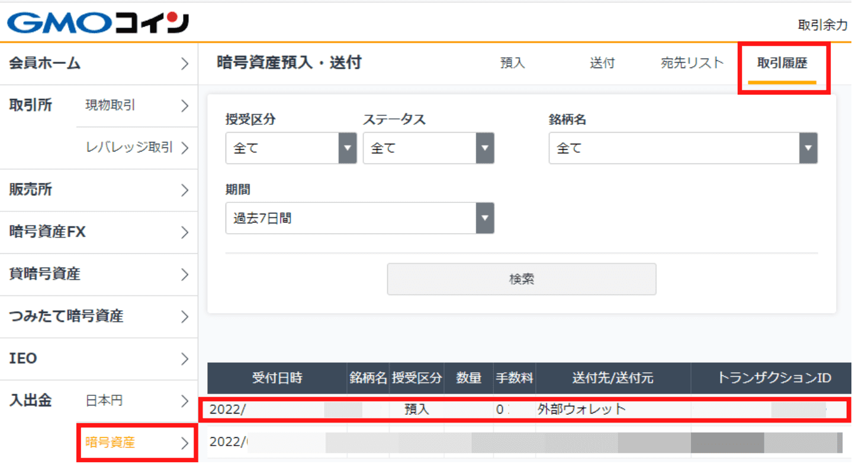Click the 外部ウォレット cell
The width and height of the screenshot is (868, 474).
click(581, 409)
